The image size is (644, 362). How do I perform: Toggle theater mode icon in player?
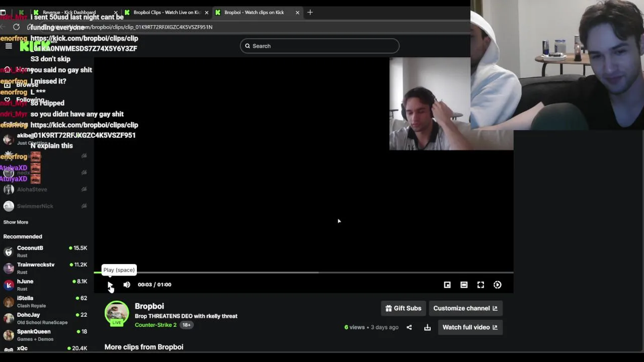tap(464, 285)
